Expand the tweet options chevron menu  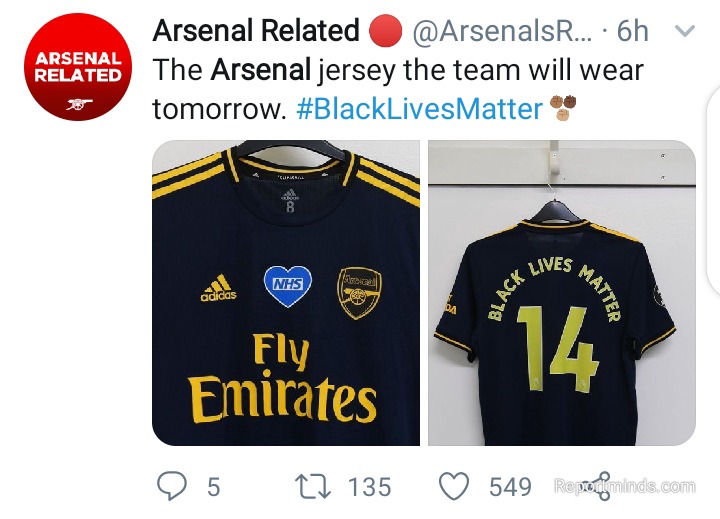[685, 31]
